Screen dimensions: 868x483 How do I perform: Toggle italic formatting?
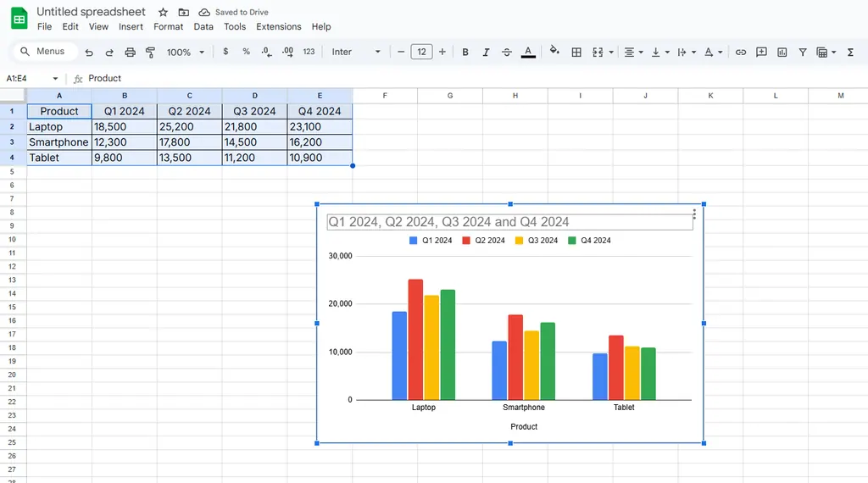486,53
